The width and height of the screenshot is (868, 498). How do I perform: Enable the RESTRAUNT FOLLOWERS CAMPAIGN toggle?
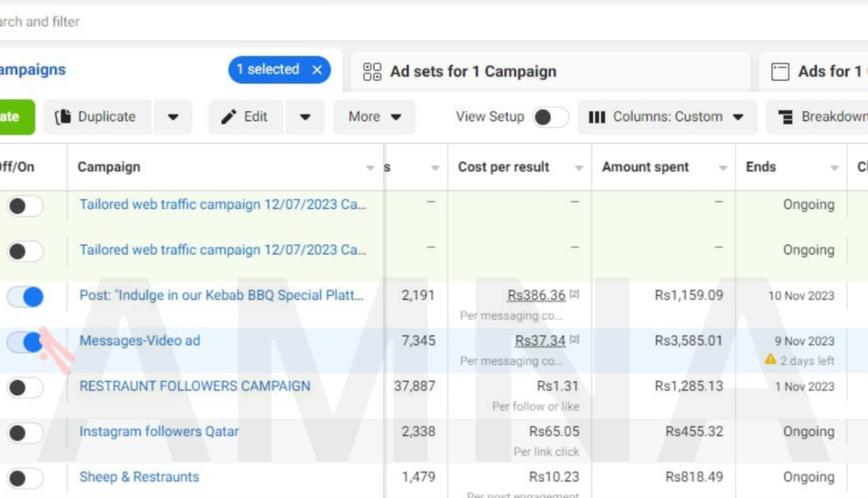coord(25,388)
